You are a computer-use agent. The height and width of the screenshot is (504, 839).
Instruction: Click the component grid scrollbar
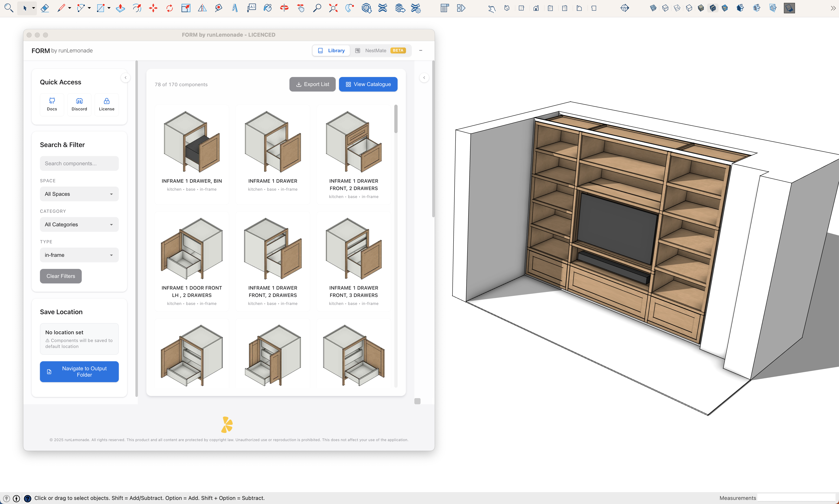[x=396, y=119]
